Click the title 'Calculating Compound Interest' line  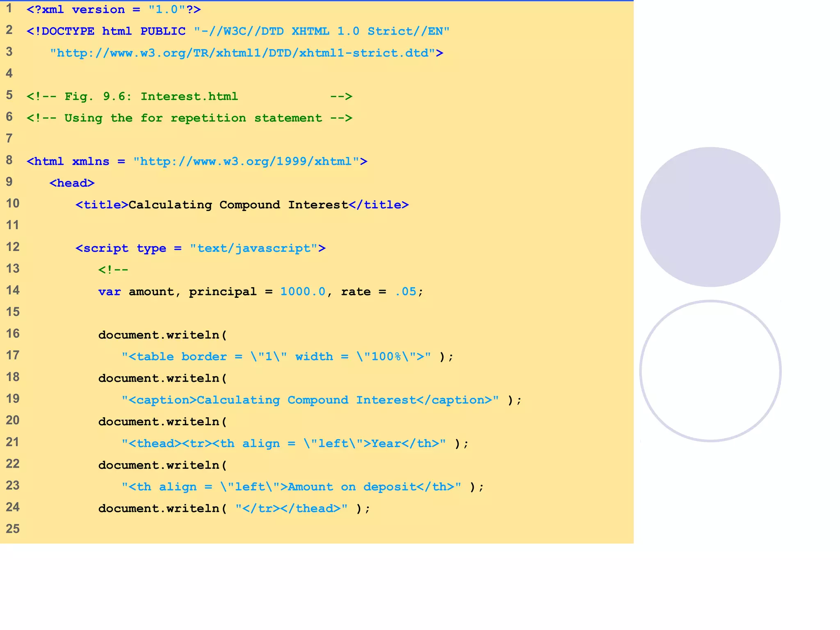tap(242, 205)
